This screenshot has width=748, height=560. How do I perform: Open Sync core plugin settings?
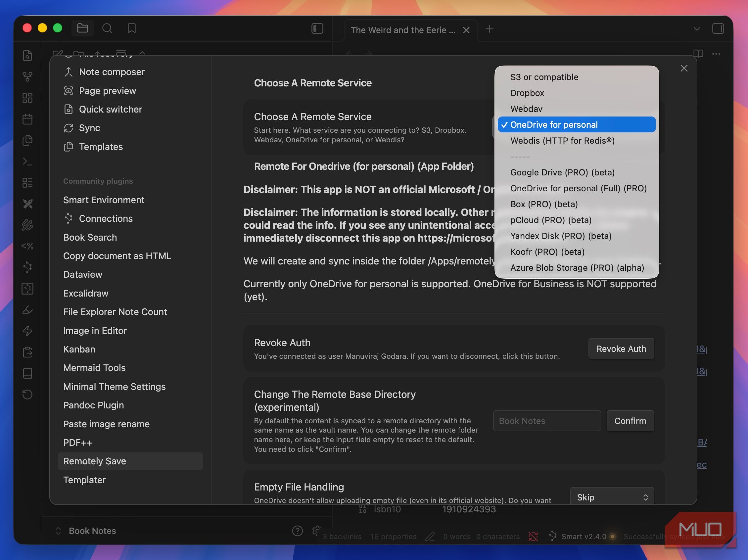click(130, 128)
